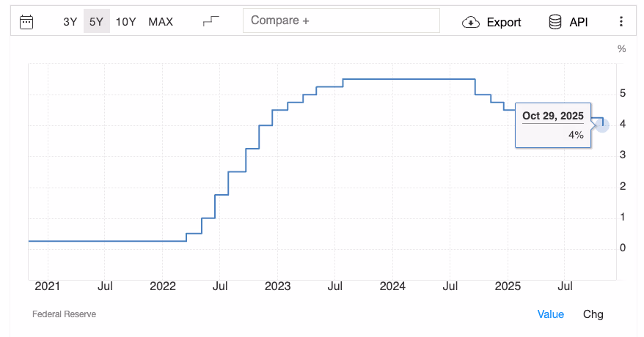Click the 2024 x-axis label
The height and width of the screenshot is (337, 644).
(x=393, y=285)
